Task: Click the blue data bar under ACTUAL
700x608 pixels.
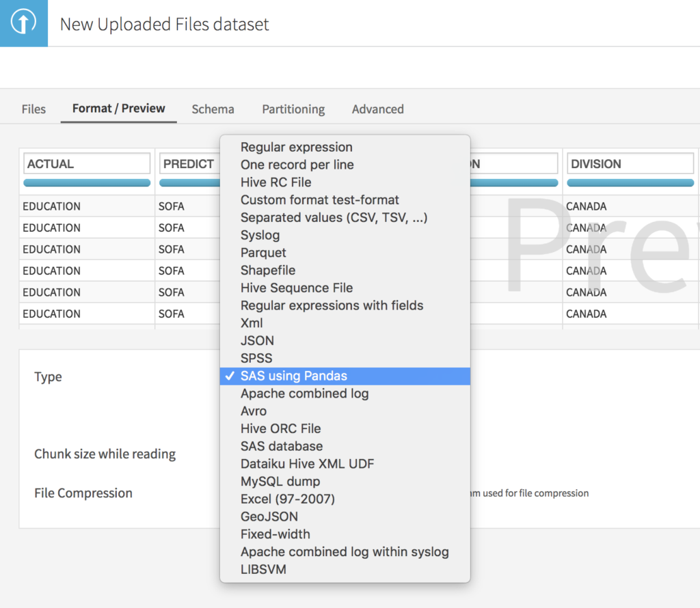Action: pyautogui.click(x=86, y=182)
